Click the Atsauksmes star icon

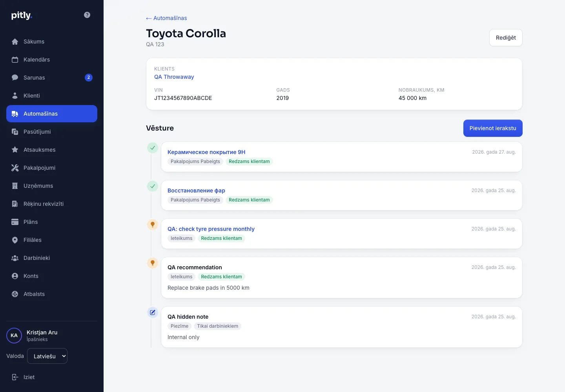click(x=15, y=150)
